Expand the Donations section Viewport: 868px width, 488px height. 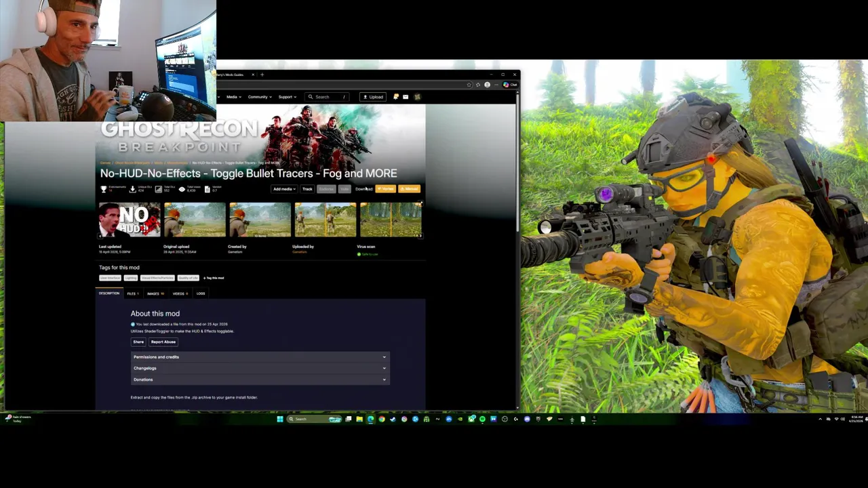(260, 380)
